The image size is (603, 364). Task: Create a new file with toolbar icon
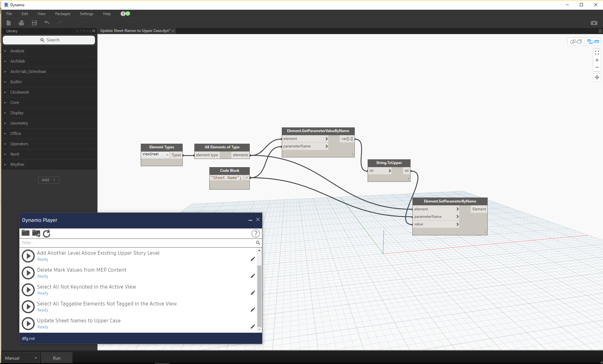pyautogui.click(x=8, y=23)
